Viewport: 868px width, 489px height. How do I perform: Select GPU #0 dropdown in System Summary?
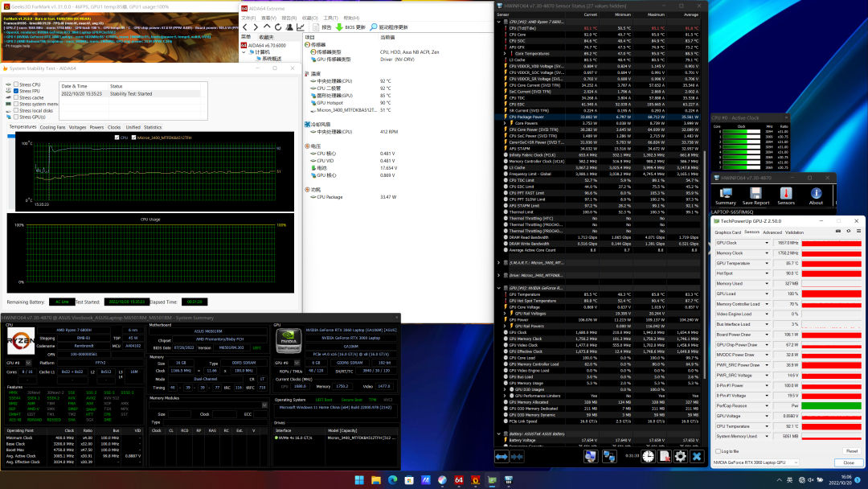coord(287,363)
